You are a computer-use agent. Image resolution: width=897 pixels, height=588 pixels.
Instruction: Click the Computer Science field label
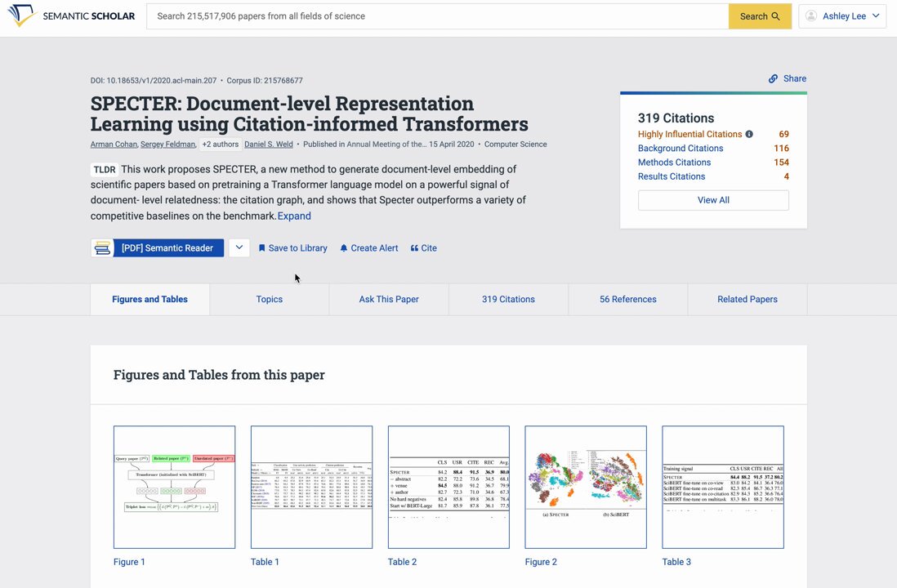tap(515, 144)
